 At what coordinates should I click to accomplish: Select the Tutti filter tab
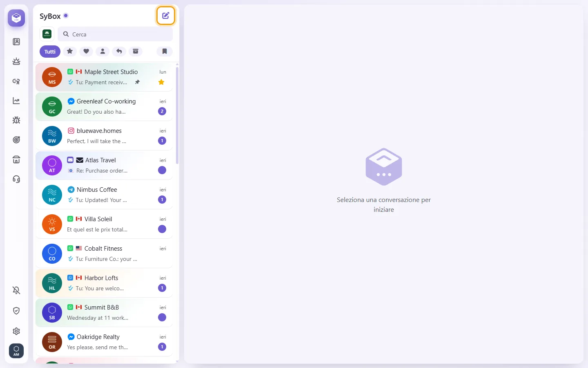pos(50,52)
